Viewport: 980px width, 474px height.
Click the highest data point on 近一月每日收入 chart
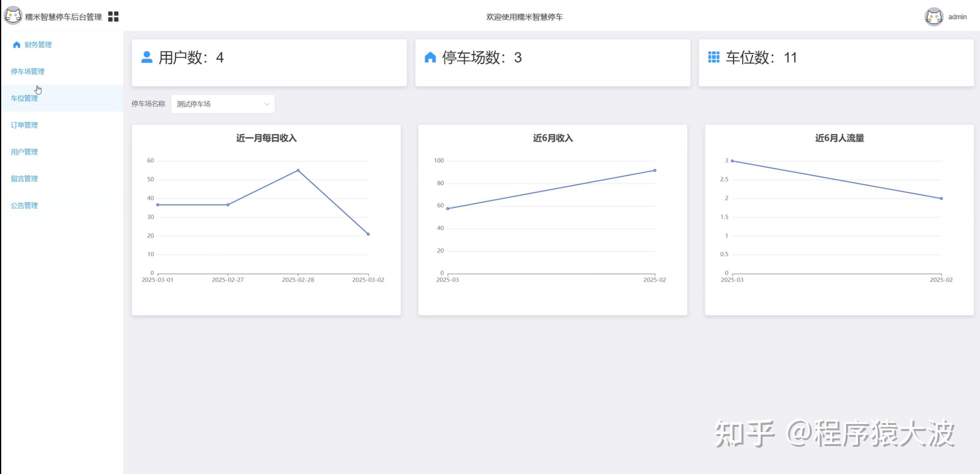pos(298,170)
